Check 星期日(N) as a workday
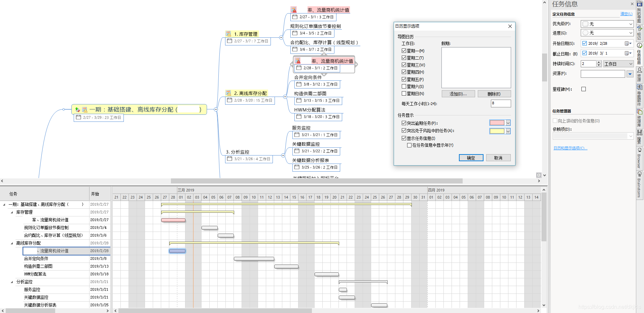Screen dimensions: 644x313 point(404,93)
